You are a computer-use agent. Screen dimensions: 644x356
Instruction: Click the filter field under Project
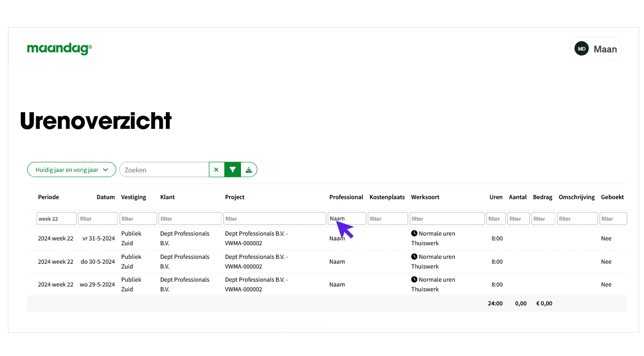click(274, 218)
